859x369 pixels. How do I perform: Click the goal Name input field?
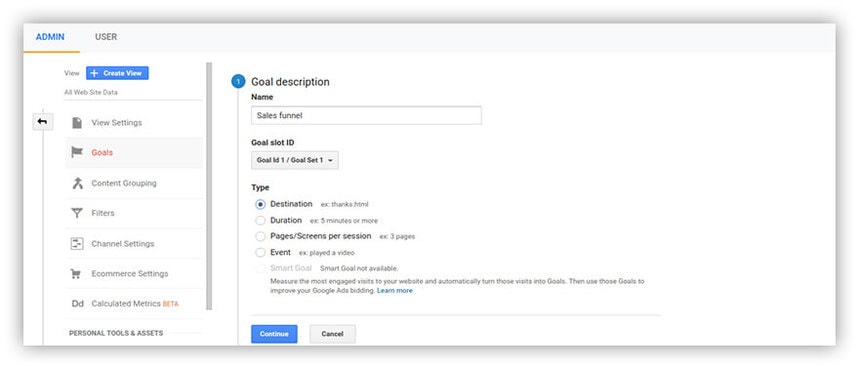[366, 116]
